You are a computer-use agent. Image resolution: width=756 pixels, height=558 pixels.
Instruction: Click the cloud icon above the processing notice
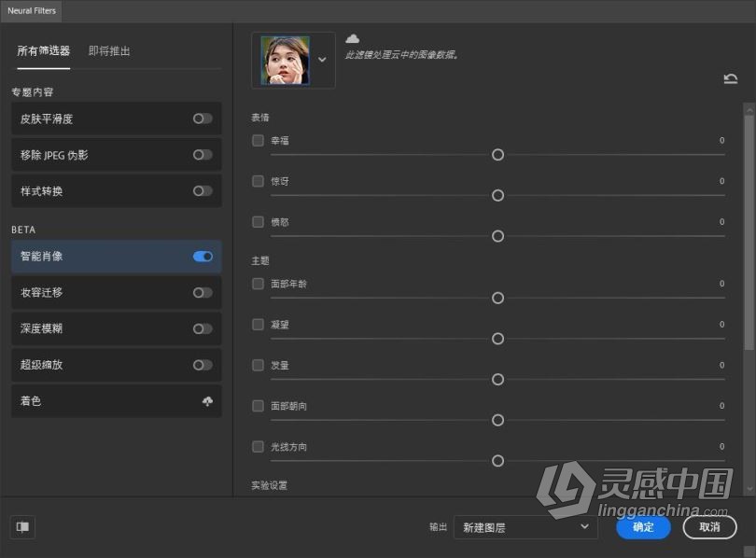tap(353, 38)
